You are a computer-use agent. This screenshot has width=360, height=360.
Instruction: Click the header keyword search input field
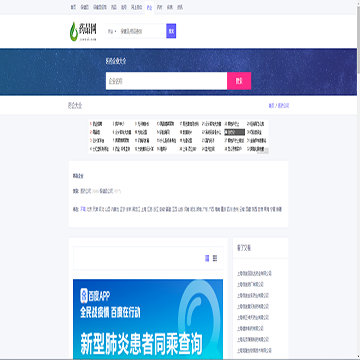tap(142, 31)
